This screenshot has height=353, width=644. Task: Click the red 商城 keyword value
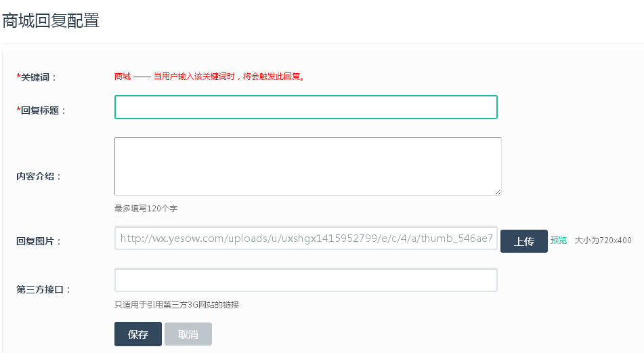123,77
